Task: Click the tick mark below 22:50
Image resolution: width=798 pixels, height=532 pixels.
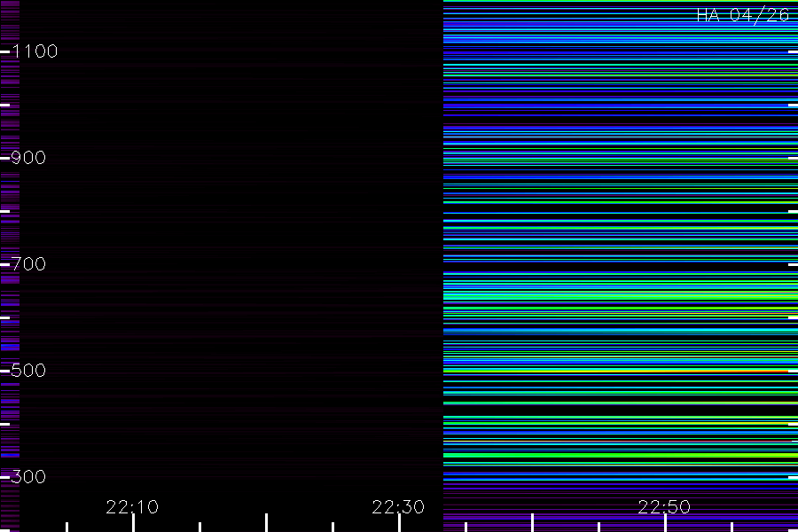Action: (x=665, y=523)
